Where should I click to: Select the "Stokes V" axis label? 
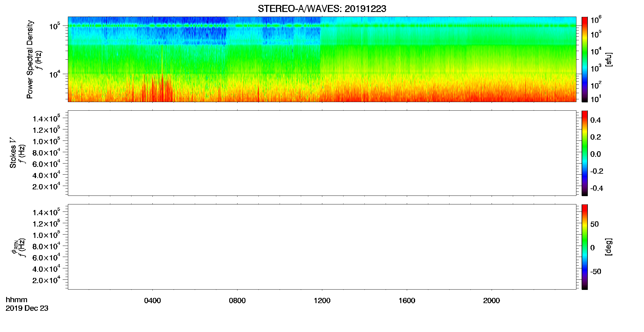[13, 153]
